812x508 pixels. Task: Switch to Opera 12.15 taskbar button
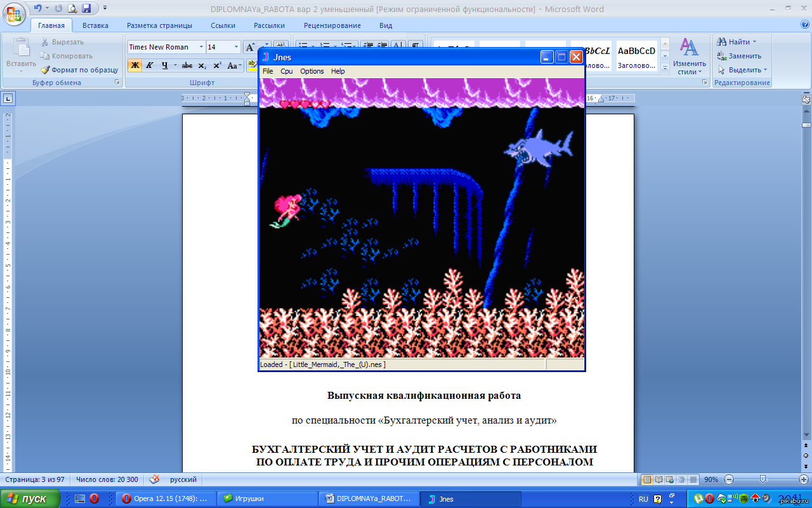(166, 498)
